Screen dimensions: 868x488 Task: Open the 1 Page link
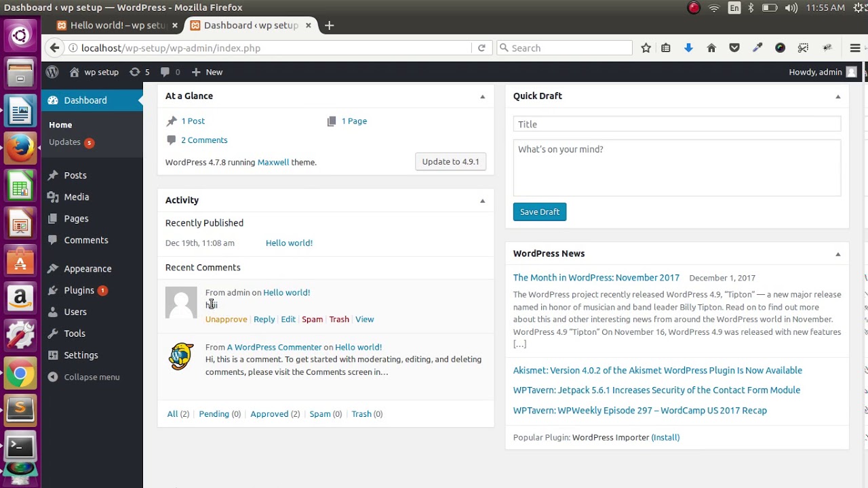(354, 121)
